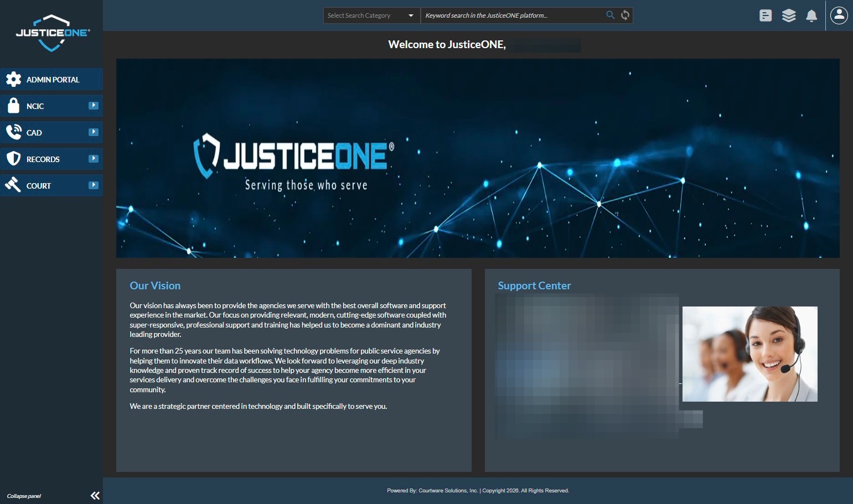The width and height of the screenshot is (853, 504).
Task: Select the RECORDS menu item
Action: pos(51,159)
